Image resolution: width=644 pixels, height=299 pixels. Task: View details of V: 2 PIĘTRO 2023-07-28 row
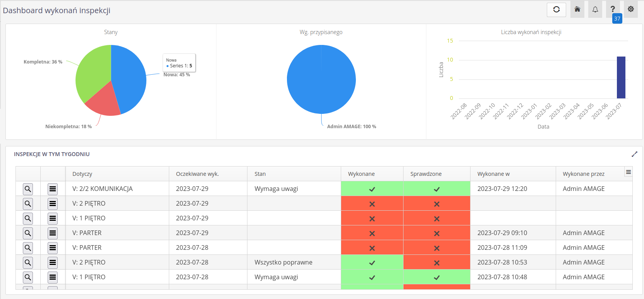(28, 263)
